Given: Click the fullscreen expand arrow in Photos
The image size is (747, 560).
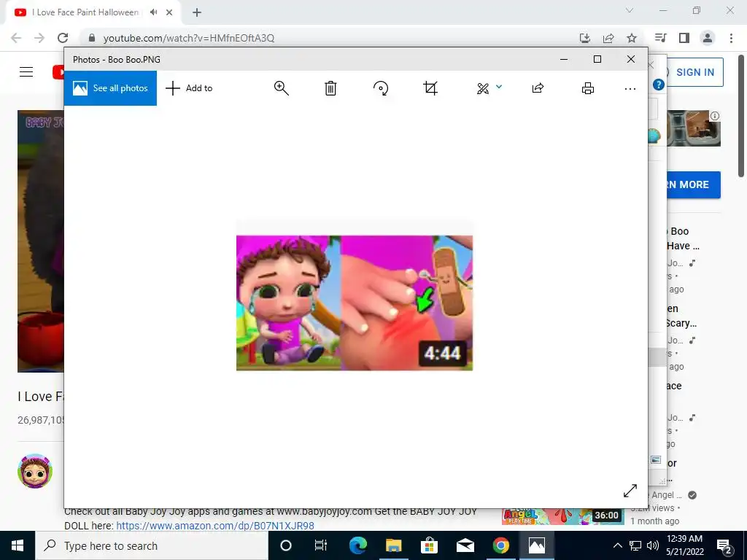Looking at the screenshot, I should (630, 491).
